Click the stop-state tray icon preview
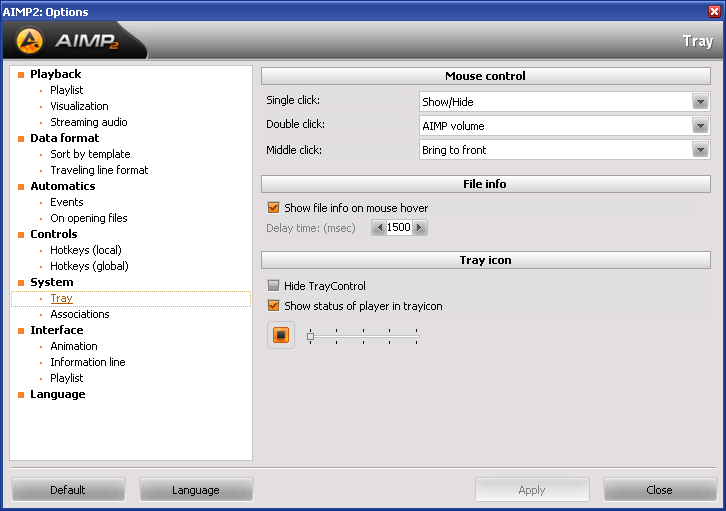 (x=281, y=335)
